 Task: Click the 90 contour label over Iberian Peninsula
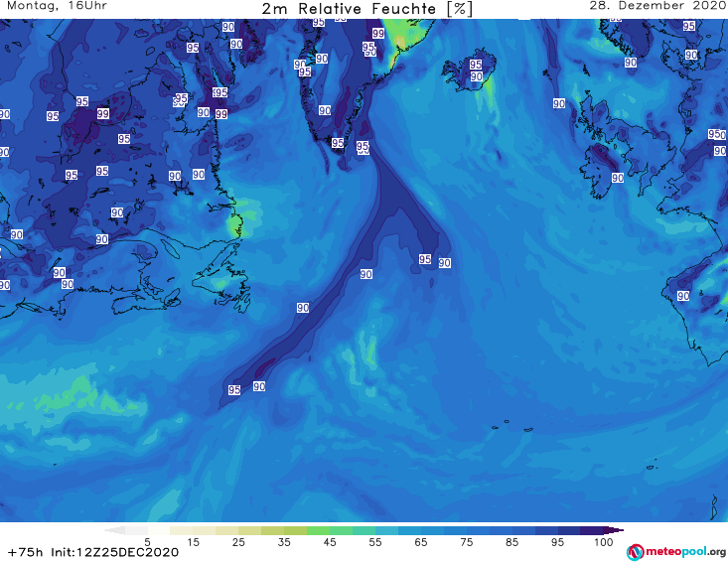[x=683, y=296]
